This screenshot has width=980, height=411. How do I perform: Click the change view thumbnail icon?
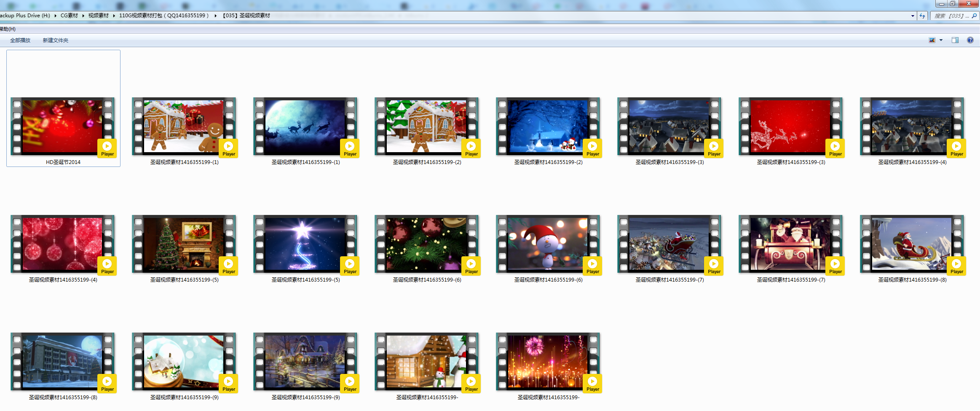tap(932, 40)
